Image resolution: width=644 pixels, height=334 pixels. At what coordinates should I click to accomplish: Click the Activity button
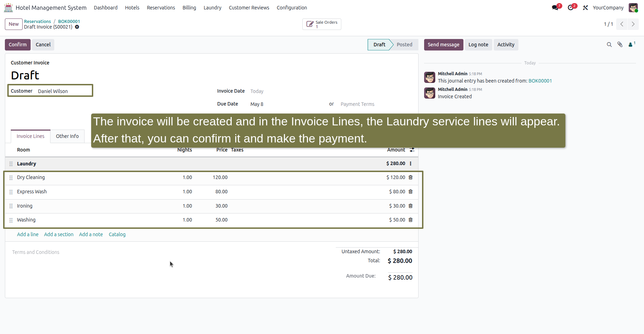point(506,45)
